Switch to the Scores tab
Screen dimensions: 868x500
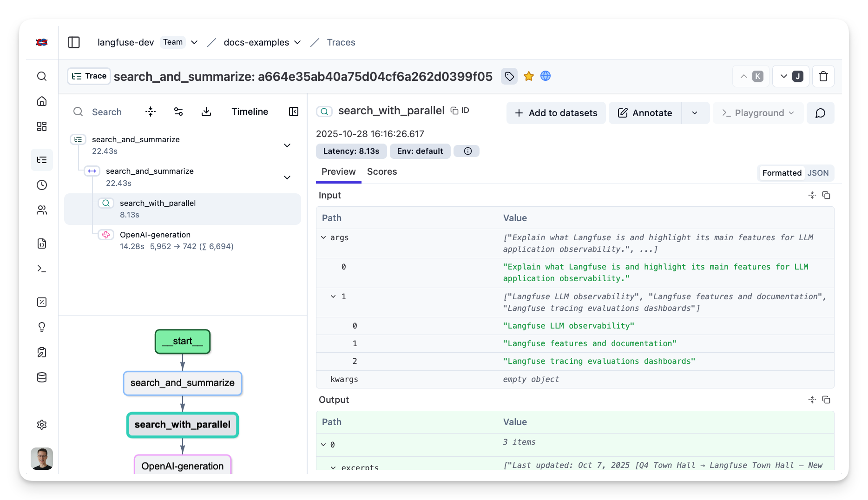click(x=381, y=171)
